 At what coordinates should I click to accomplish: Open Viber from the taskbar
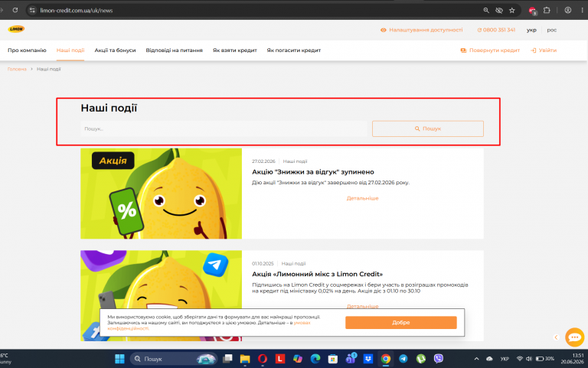tap(439, 359)
